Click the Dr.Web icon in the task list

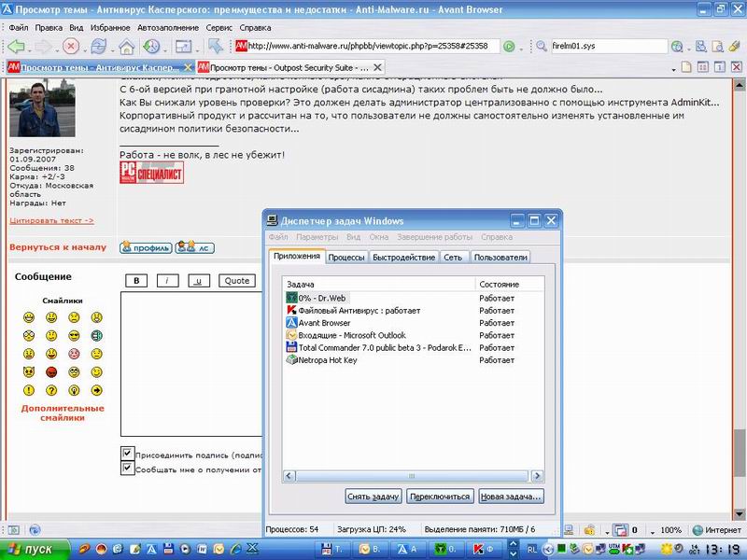pos(291,298)
